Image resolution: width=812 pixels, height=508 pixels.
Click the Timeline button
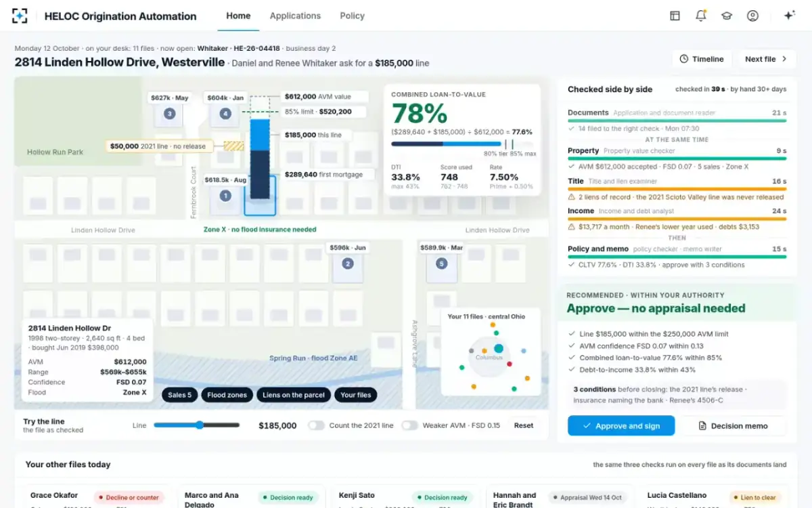point(702,59)
